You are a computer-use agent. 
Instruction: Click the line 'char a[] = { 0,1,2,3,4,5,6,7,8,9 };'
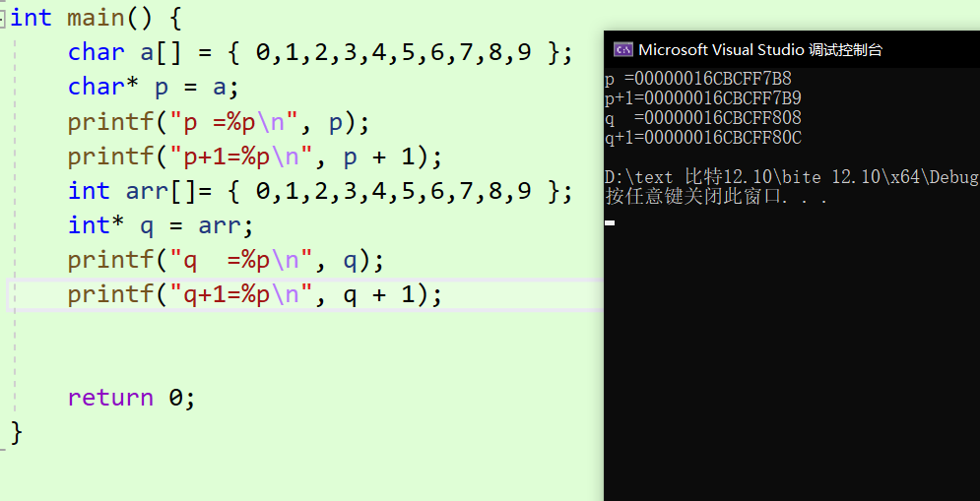[x=320, y=52]
